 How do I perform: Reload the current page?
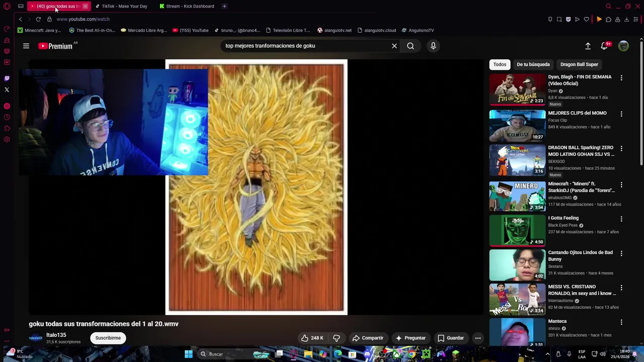[38, 19]
